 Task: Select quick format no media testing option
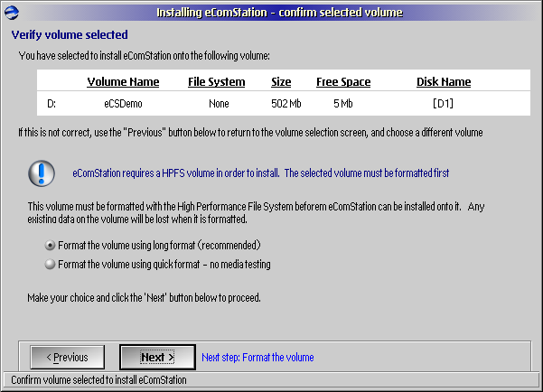158,265
